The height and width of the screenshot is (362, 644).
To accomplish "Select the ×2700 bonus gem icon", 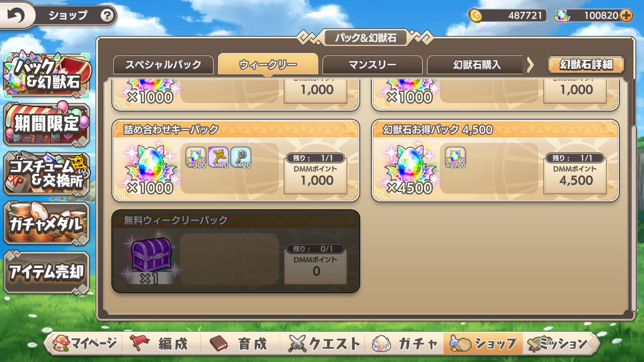I will point(455,157).
